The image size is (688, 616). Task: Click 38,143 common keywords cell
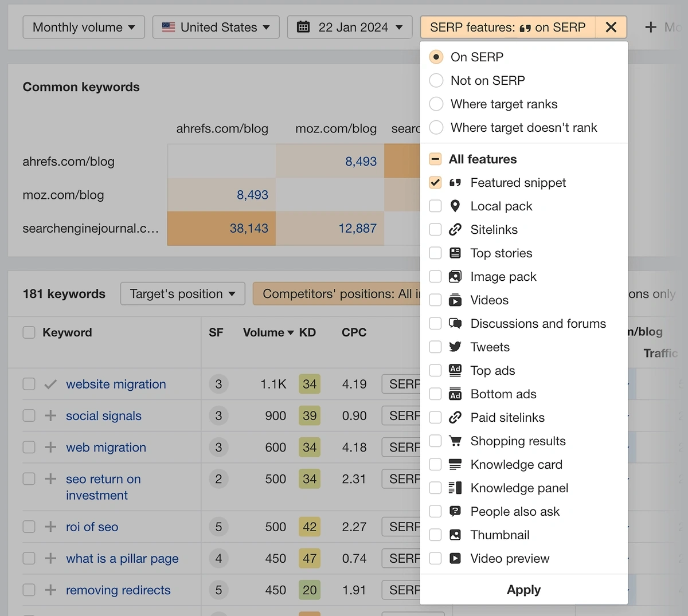point(221,228)
